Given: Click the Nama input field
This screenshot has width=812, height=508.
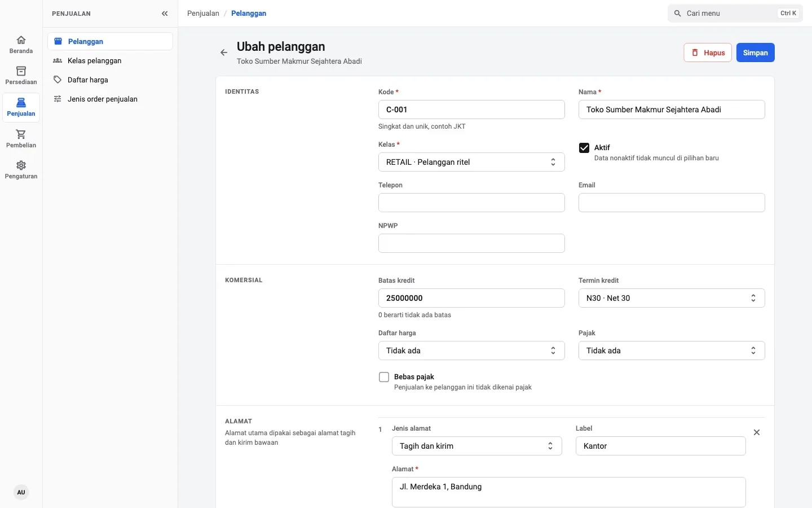Looking at the screenshot, I should pos(672,110).
